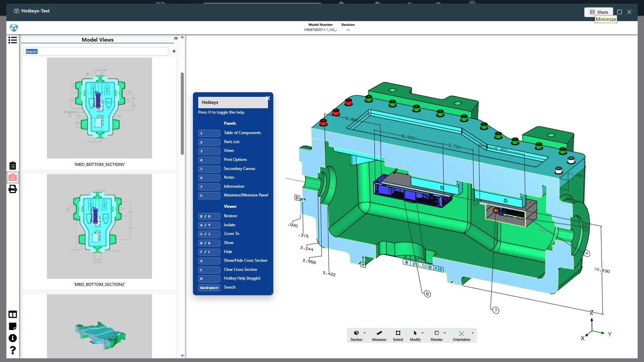Open the Orientation dropdown arrow
644x362 pixels.
tap(473, 333)
